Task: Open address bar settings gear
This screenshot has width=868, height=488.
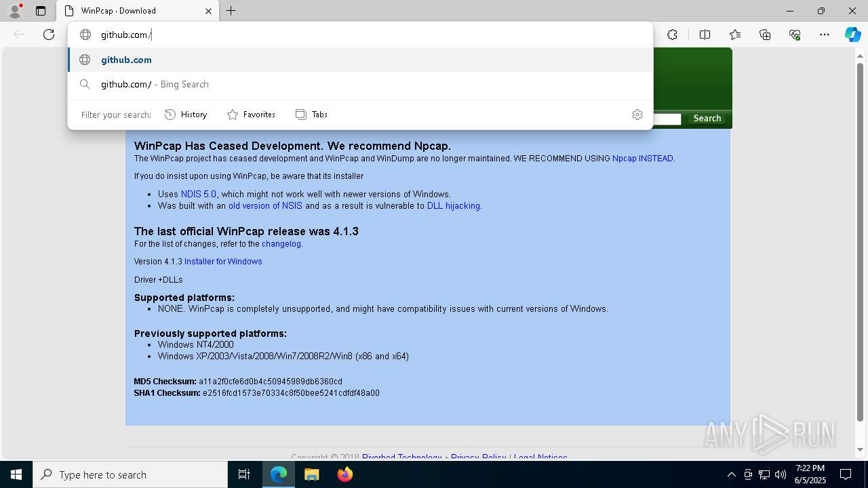Action: (637, 115)
